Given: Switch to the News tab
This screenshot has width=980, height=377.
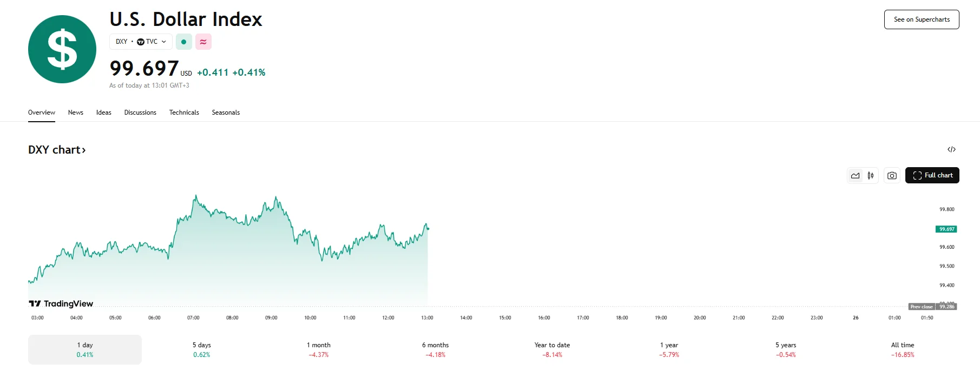Looking at the screenshot, I should tap(76, 113).
